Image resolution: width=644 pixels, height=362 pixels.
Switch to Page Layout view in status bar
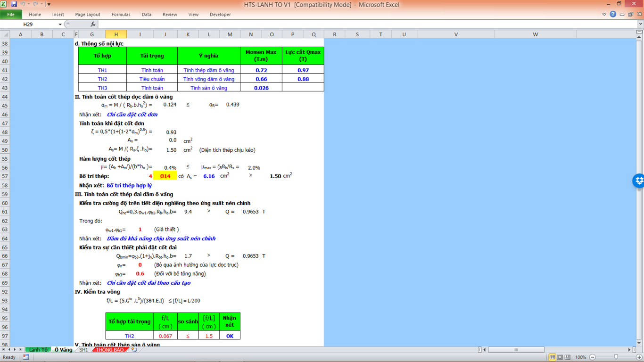(x=560, y=357)
